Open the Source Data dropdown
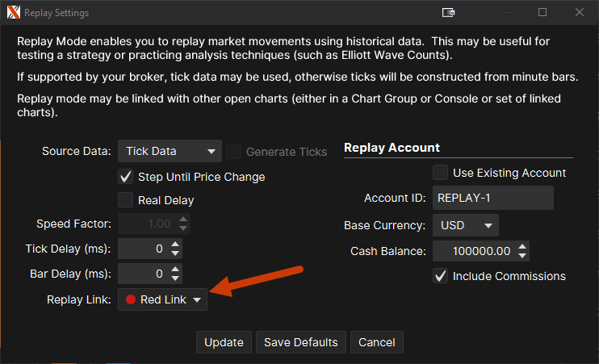Viewport: 599px width, 364px height. point(170,151)
